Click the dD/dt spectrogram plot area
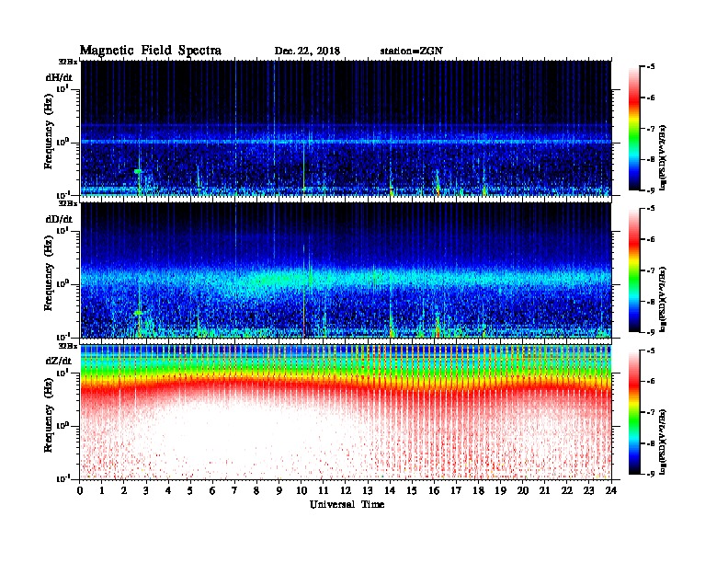Screen dimensions: 728x563 [x=346, y=270]
